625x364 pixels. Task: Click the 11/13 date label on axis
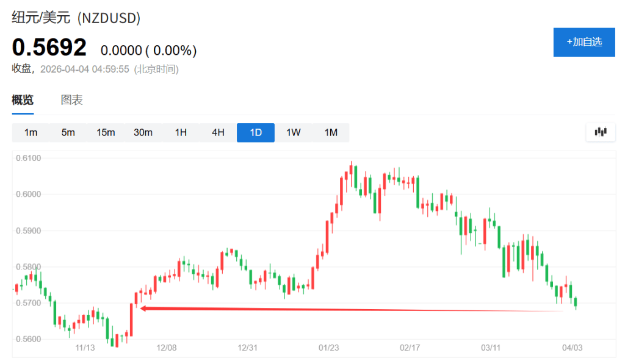pyautogui.click(x=85, y=348)
